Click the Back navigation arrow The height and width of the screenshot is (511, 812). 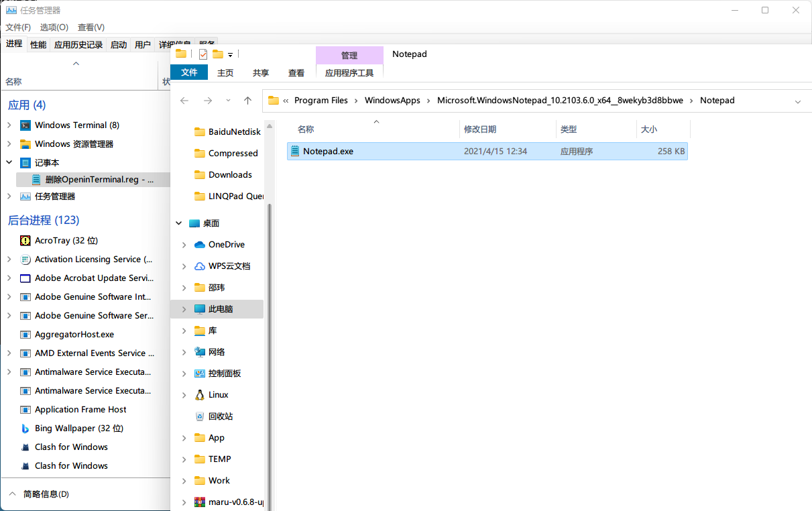(184, 100)
